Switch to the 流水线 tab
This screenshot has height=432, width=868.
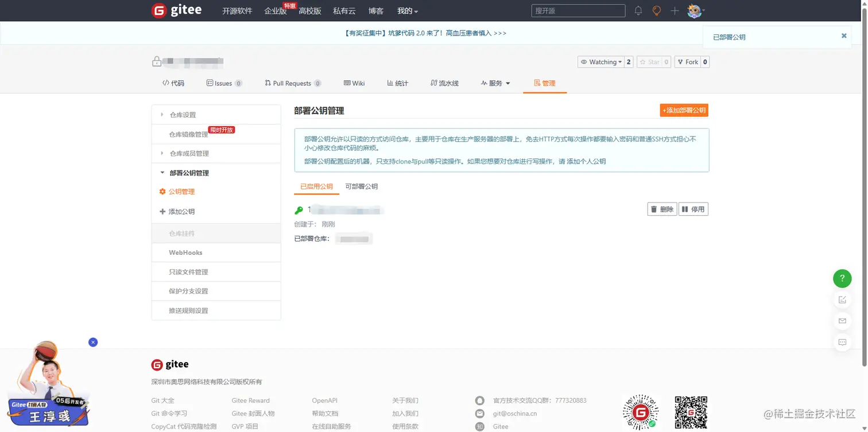pyautogui.click(x=444, y=83)
